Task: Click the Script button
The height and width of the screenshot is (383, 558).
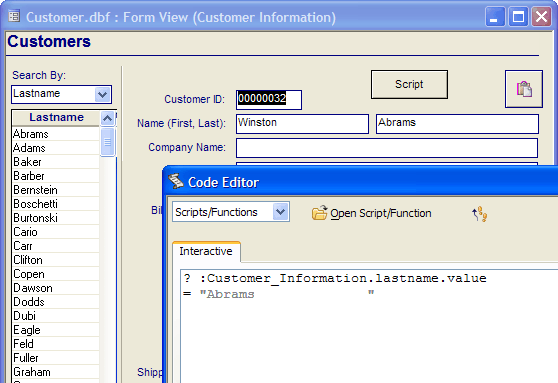Action: coord(409,84)
